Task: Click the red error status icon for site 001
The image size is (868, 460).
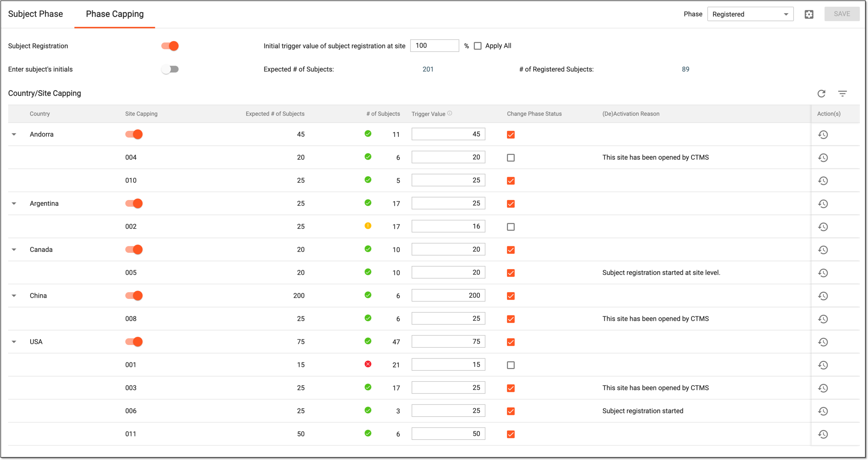Action: (368, 364)
